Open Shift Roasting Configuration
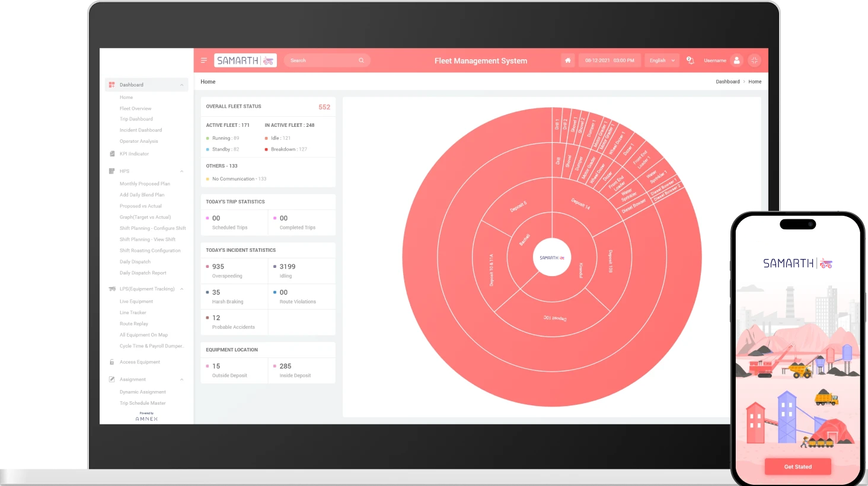Viewport: 868px width, 486px height. click(150, 251)
